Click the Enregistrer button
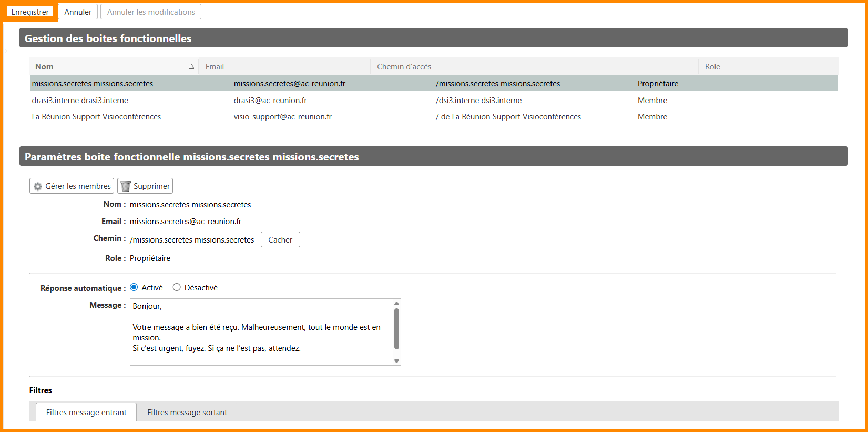 tap(30, 12)
